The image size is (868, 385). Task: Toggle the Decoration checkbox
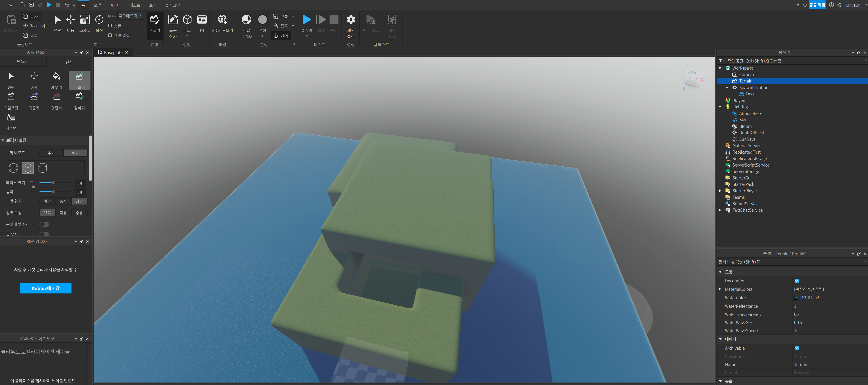797,281
